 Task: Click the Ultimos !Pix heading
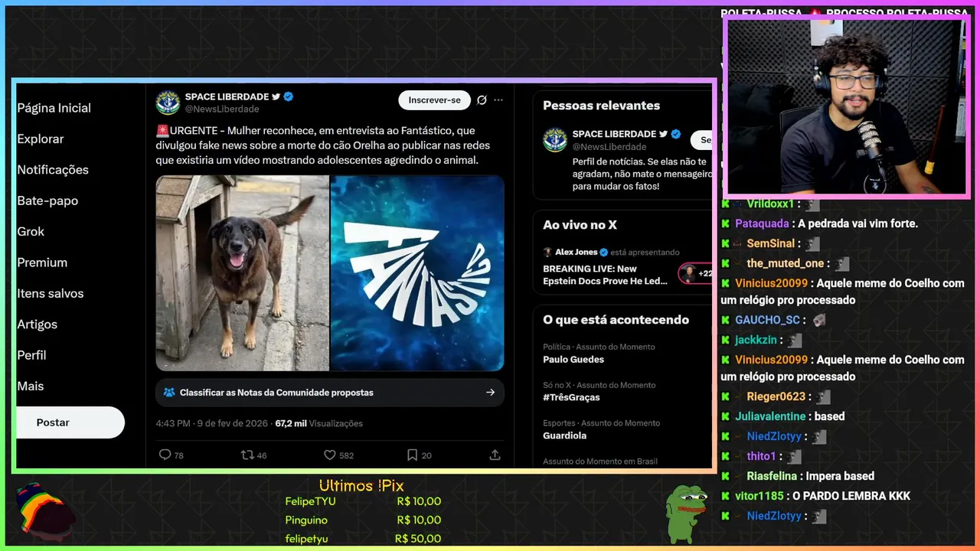tap(361, 486)
